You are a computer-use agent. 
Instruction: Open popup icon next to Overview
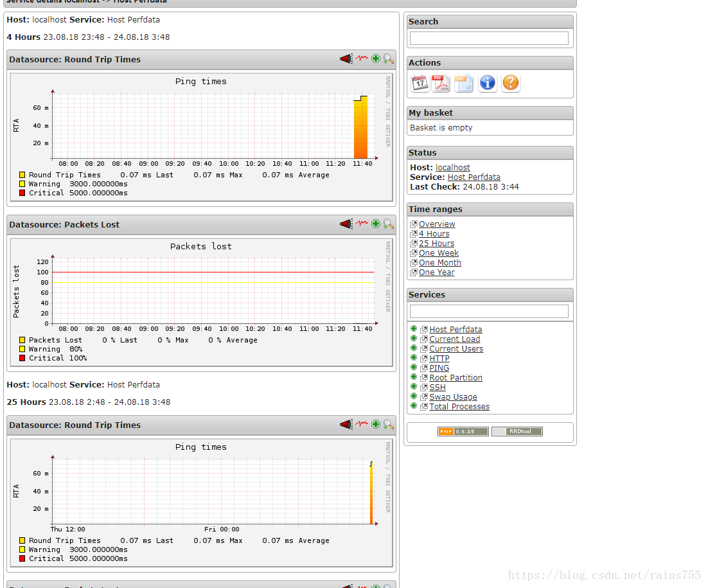point(414,224)
